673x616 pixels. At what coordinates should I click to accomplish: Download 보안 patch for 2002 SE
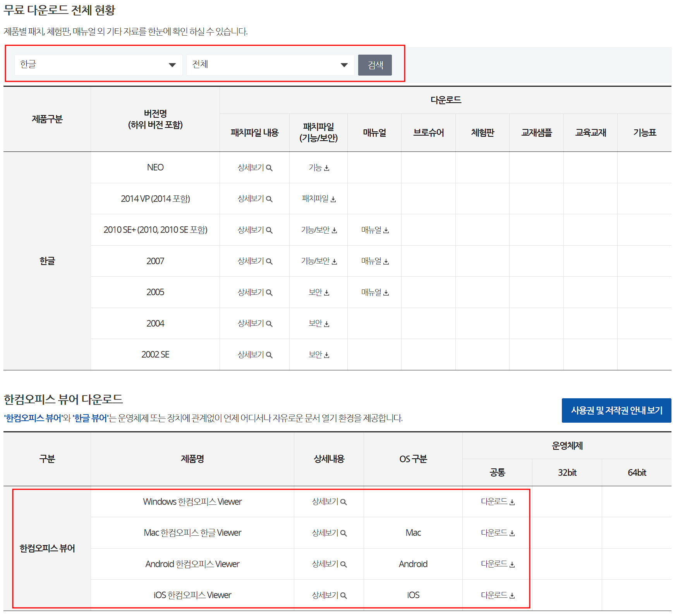click(319, 354)
